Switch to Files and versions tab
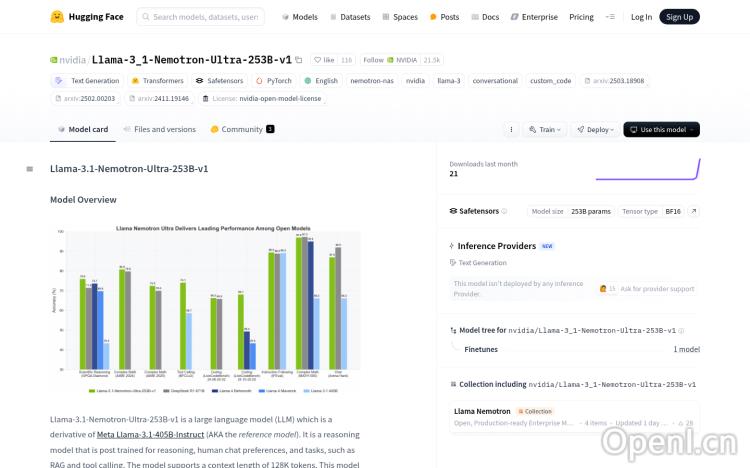Screen dimensions: 750x468 tap(160, 129)
